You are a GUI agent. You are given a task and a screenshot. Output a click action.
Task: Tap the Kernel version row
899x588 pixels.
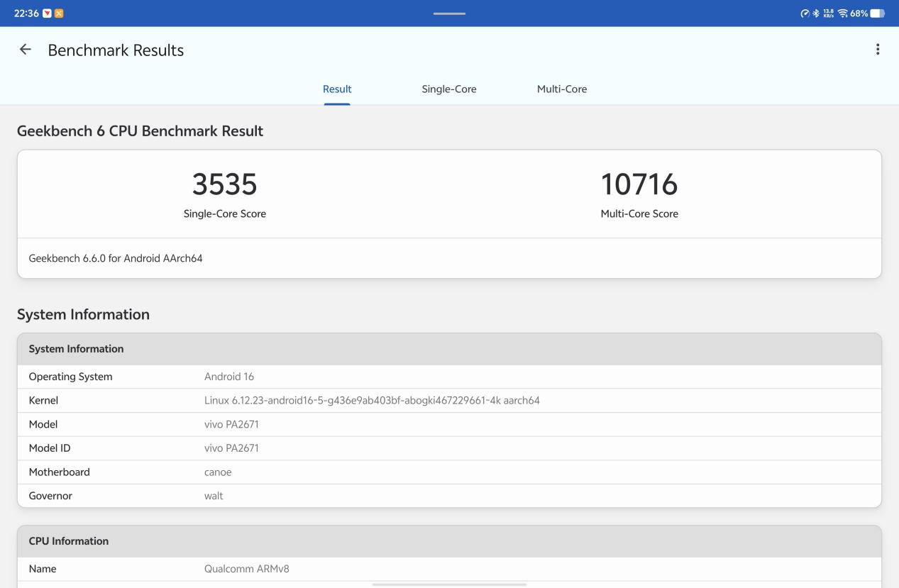click(x=449, y=401)
